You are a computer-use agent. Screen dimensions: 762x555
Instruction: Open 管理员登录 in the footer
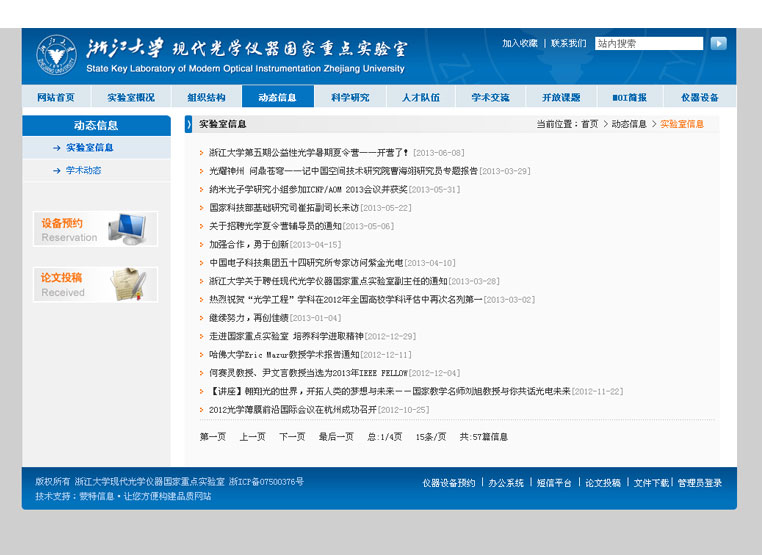tap(699, 483)
